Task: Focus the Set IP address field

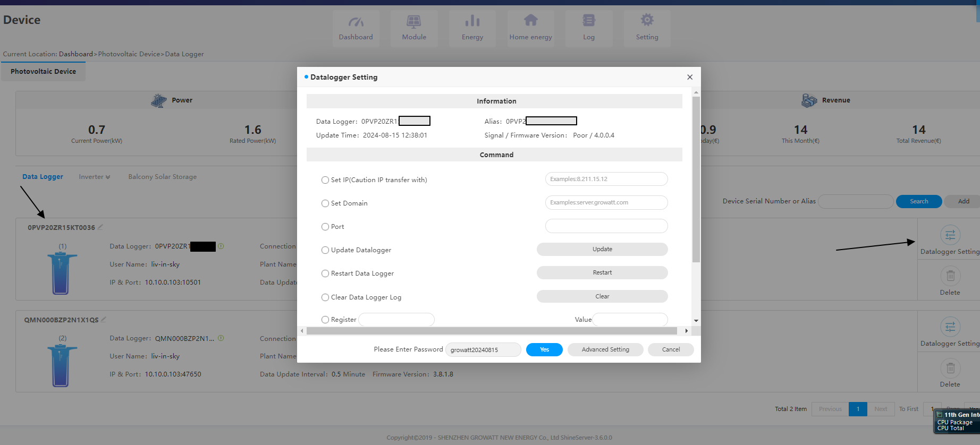Action: pos(606,179)
